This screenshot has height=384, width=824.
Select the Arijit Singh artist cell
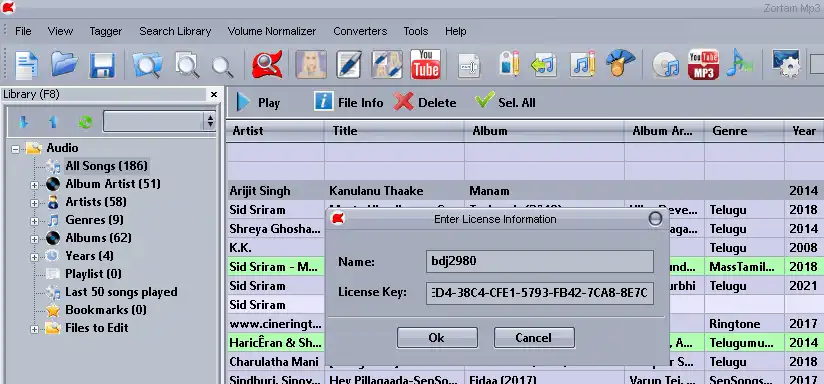point(276,191)
